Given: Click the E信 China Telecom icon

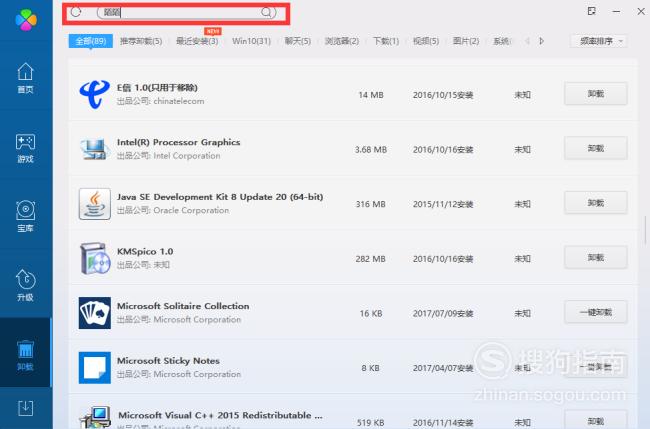Looking at the screenshot, I should pyautogui.click(x=95, y=94).
